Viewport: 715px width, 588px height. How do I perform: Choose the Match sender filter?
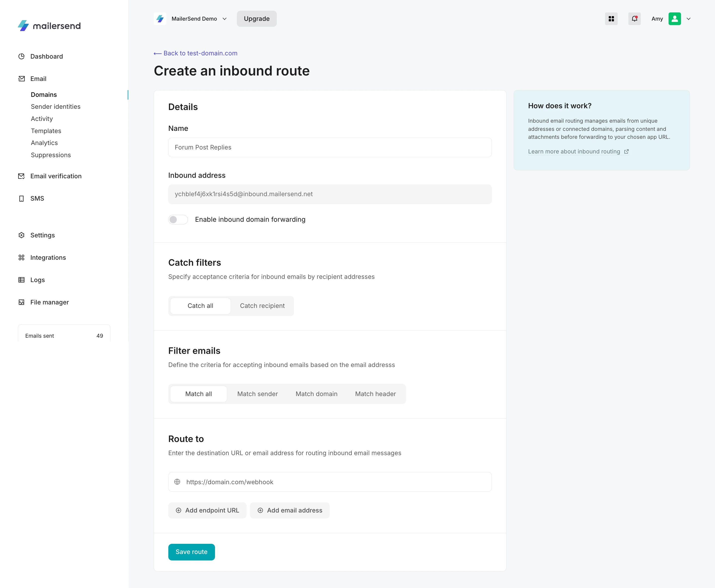[x=257, y=394]
